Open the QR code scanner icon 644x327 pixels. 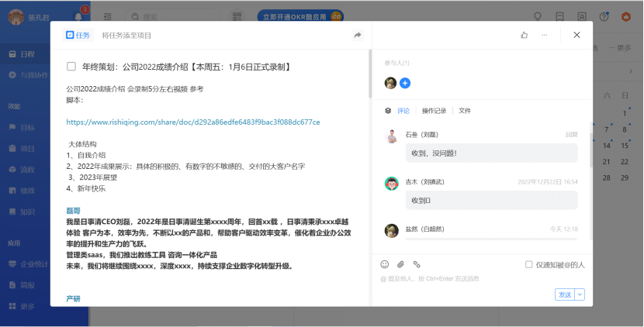(x=237, y=17)
